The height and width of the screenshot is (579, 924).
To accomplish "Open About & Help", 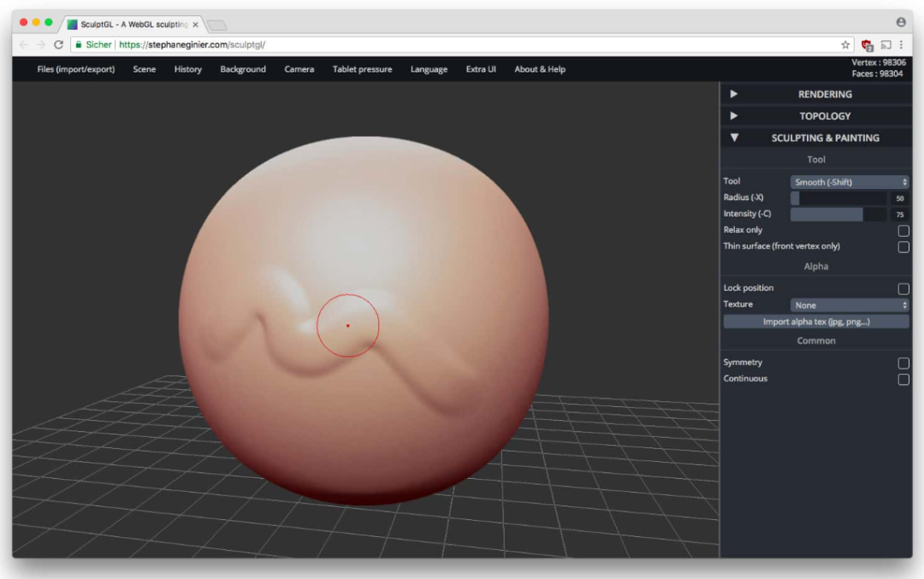I will pos(540,69).
